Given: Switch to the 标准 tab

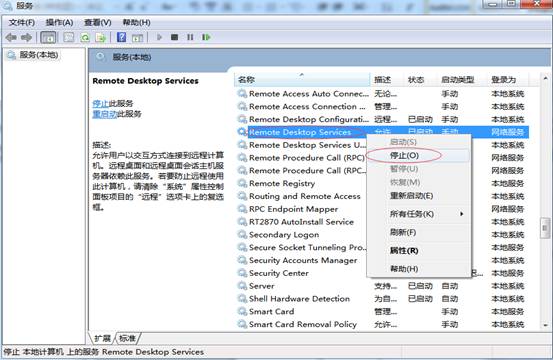Looking at the screenshot, I should click(x=128, y=338).
